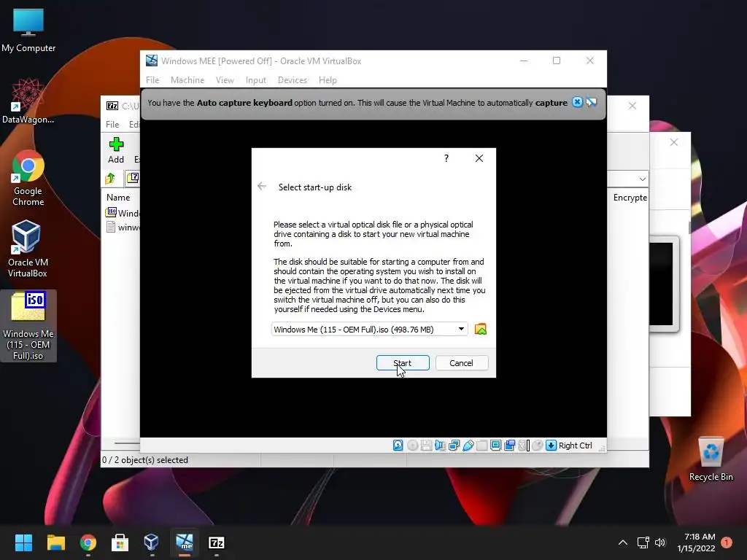747x560 pixels.
Task: Dismiss the Auto capture keyboard notification
Action: tap(577, 102)
